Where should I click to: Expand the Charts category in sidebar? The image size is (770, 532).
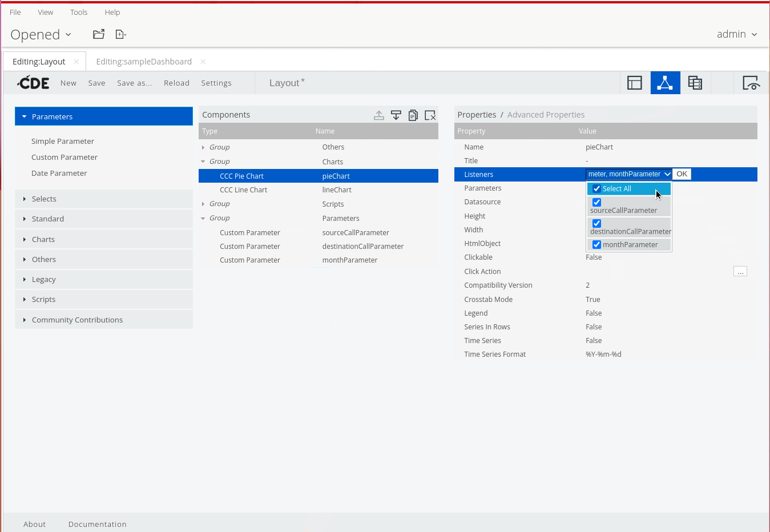(43, 240)
